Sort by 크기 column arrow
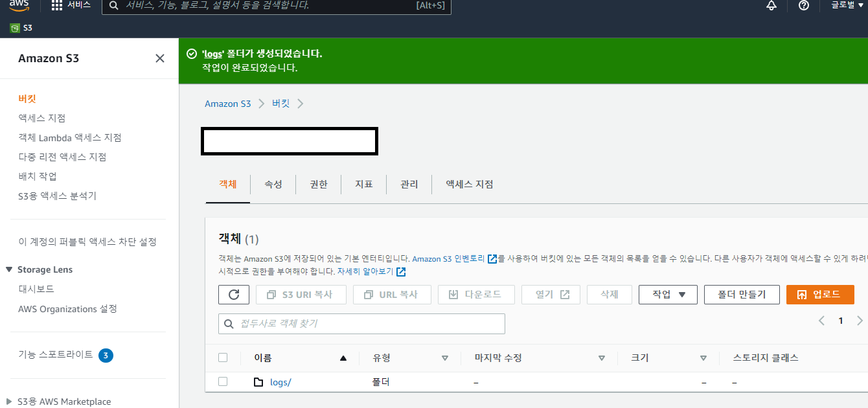 click(703, 358)
